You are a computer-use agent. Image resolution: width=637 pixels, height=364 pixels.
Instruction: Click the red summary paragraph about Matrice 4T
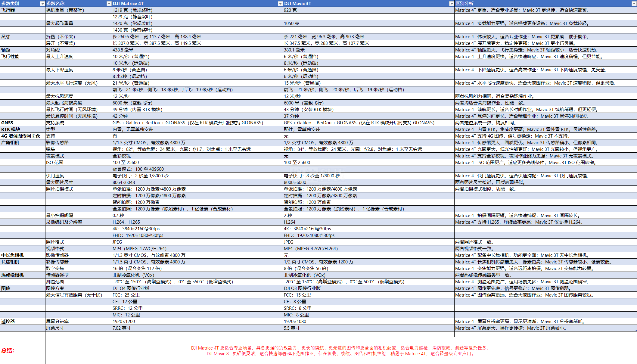click(341, 348)
